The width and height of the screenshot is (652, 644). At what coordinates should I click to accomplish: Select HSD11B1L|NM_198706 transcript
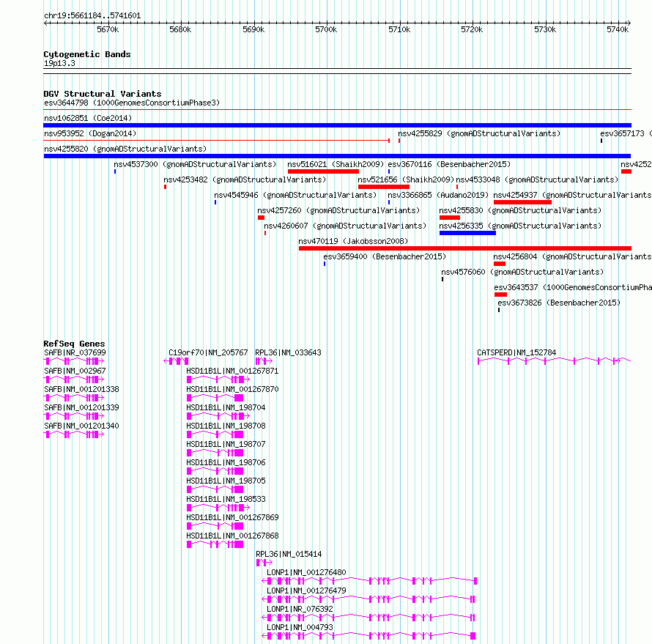tap(215, 470)
